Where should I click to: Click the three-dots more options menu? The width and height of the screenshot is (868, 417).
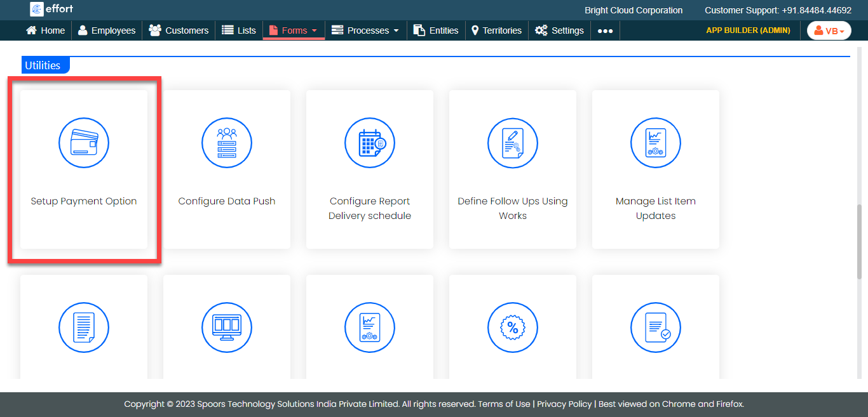(x=605, y=30)
